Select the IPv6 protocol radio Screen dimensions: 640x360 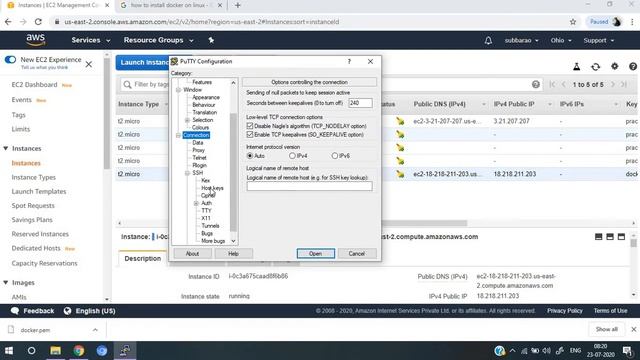335,156
